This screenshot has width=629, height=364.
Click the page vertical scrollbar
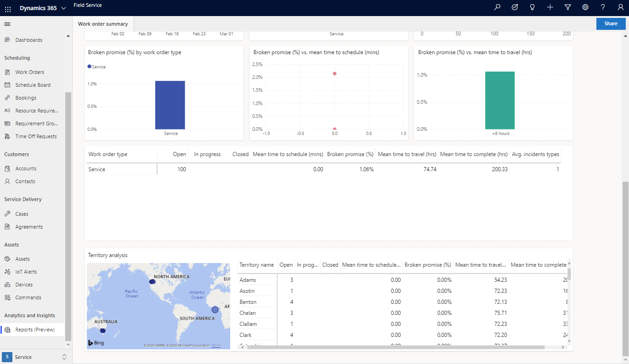[625, 269]
